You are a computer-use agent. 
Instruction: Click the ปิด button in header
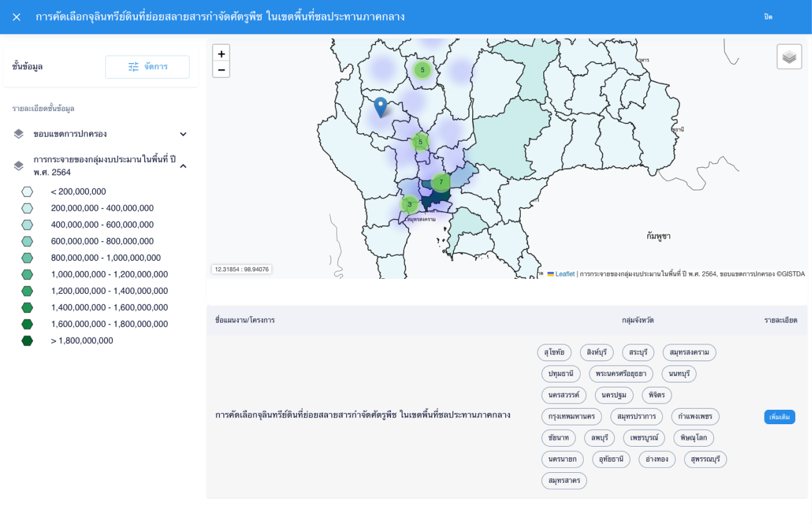(768, 17)
